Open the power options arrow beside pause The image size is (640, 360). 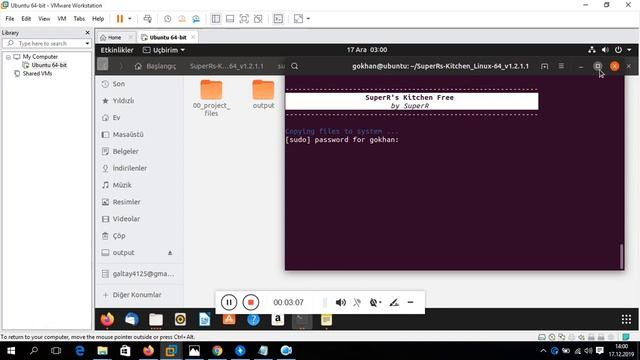130,19
